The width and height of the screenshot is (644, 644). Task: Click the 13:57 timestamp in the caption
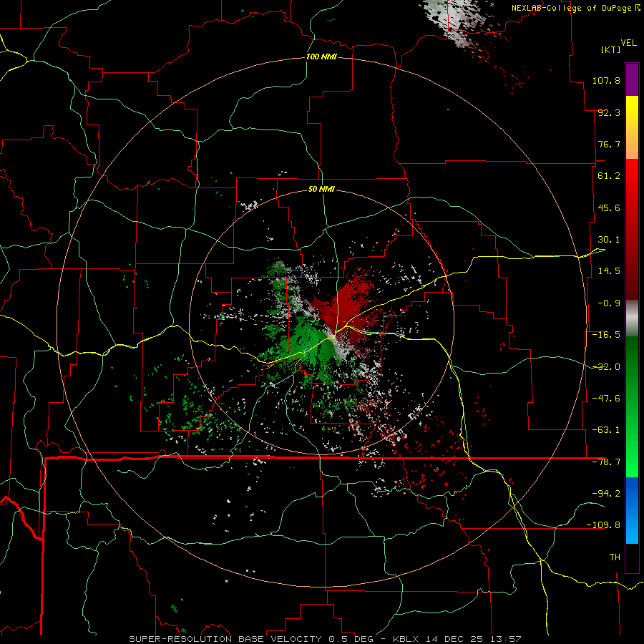[x=507, y=639]
